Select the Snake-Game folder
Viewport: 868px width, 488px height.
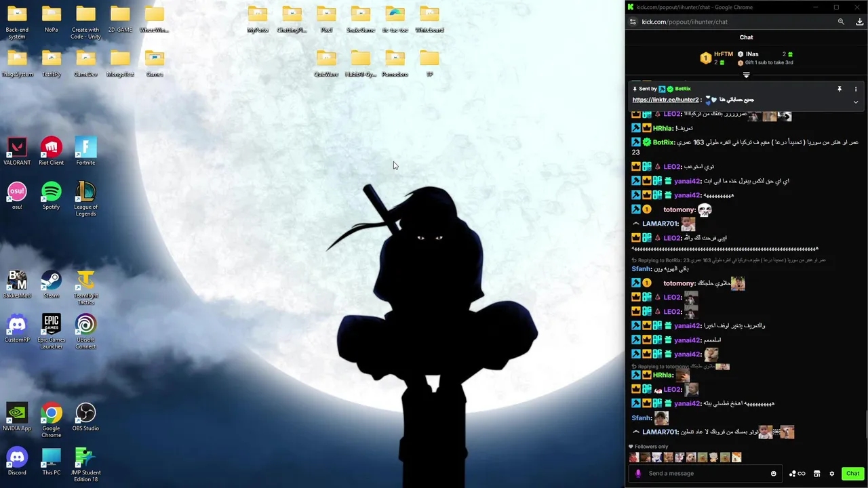(361, 19)
